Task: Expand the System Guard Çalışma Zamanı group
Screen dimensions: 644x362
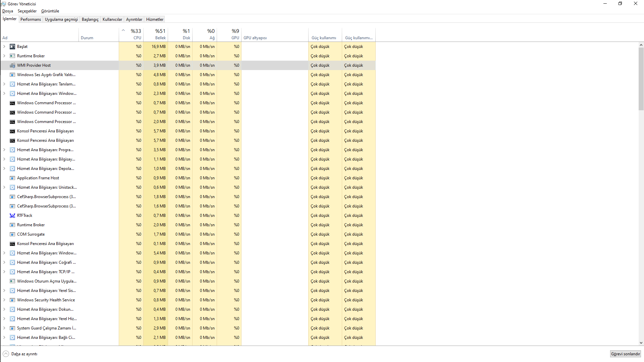Action: pyautogui.click(x=4, y=328)
